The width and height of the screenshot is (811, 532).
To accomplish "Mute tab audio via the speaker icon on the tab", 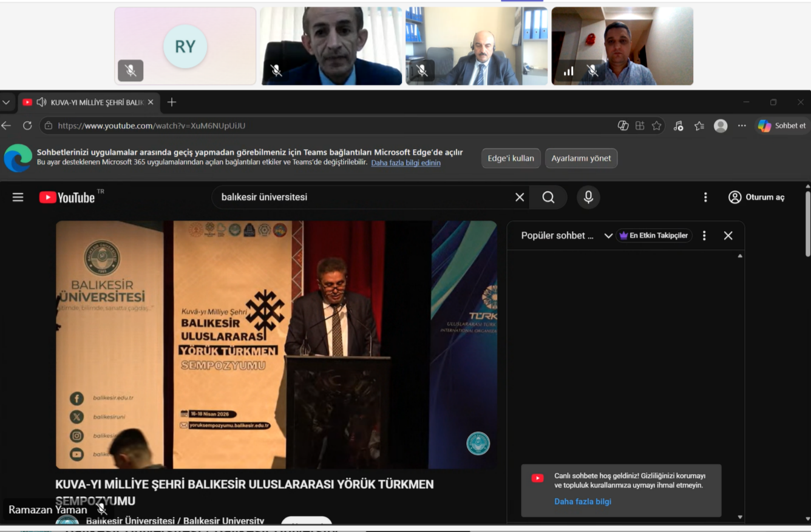I will pyautogui.click(x=41, y=102).
